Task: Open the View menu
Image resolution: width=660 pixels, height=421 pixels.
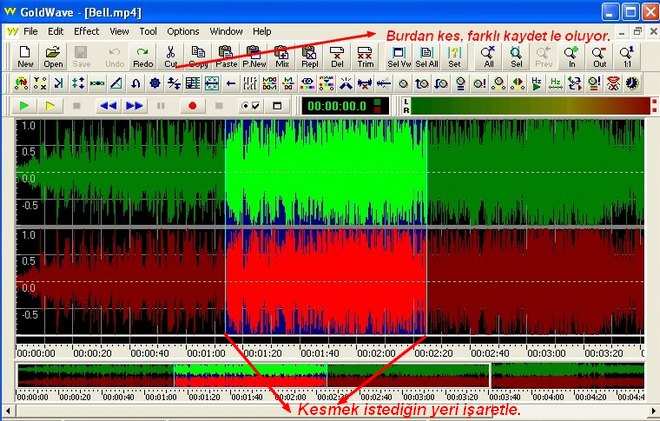Action: click(x=119, y=32)
